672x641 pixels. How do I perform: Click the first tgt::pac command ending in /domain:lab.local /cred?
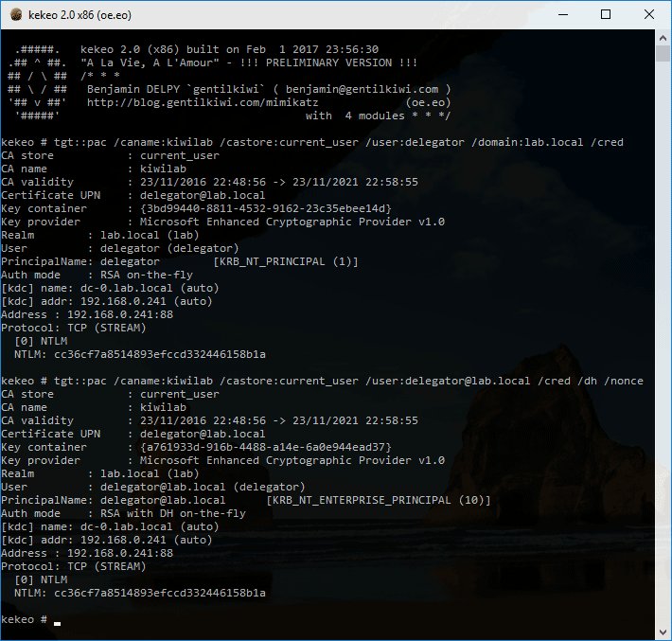coord(312,142)
